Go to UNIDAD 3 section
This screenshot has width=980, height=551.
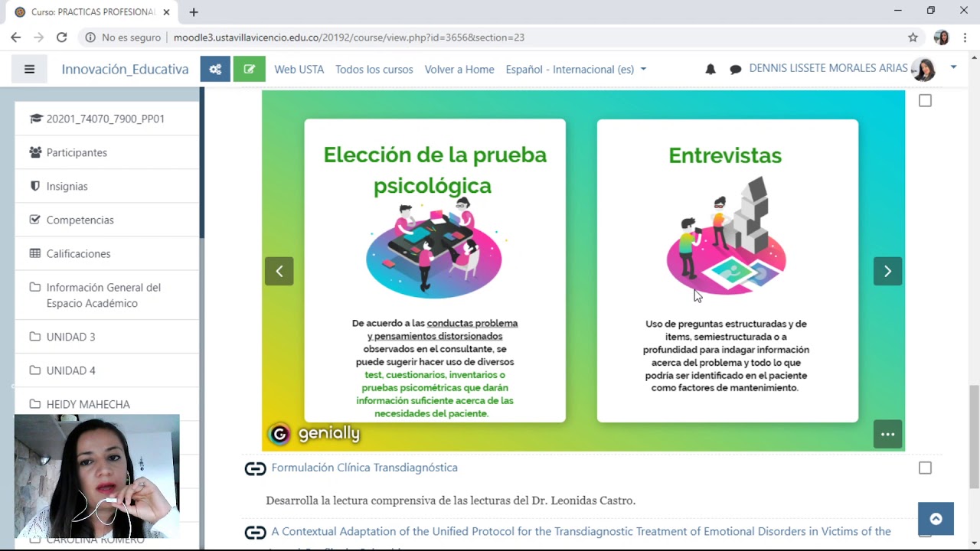click(106, 337)
